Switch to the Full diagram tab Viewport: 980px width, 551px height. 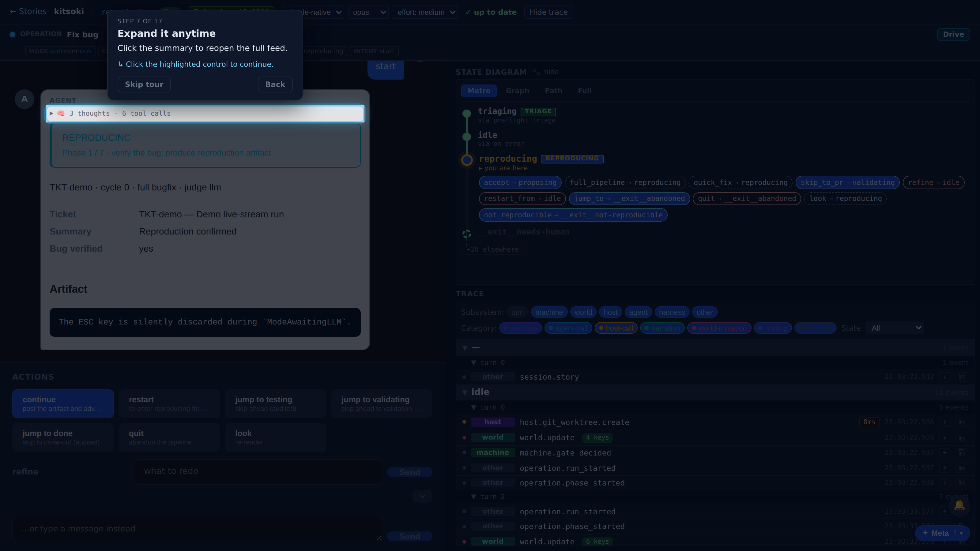584,91
